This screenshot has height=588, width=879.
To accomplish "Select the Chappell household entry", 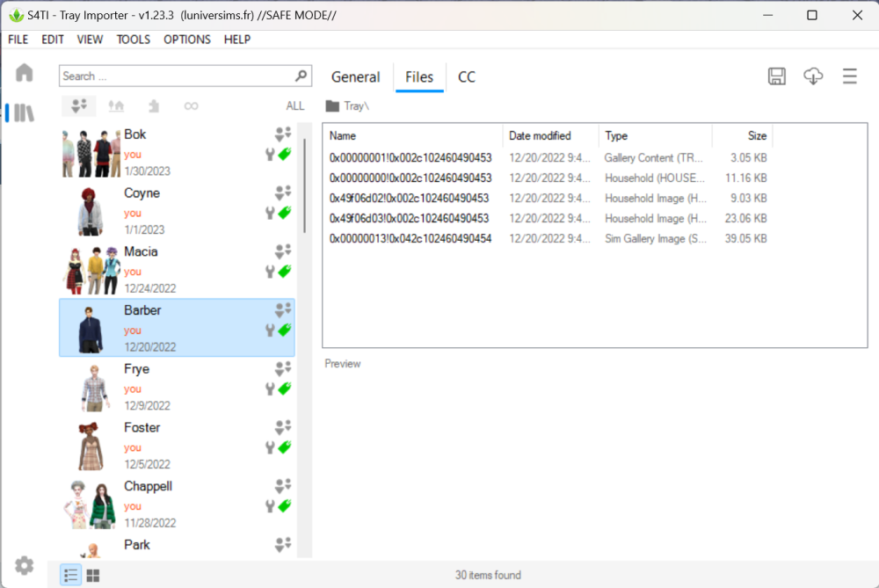I will 177,504.
